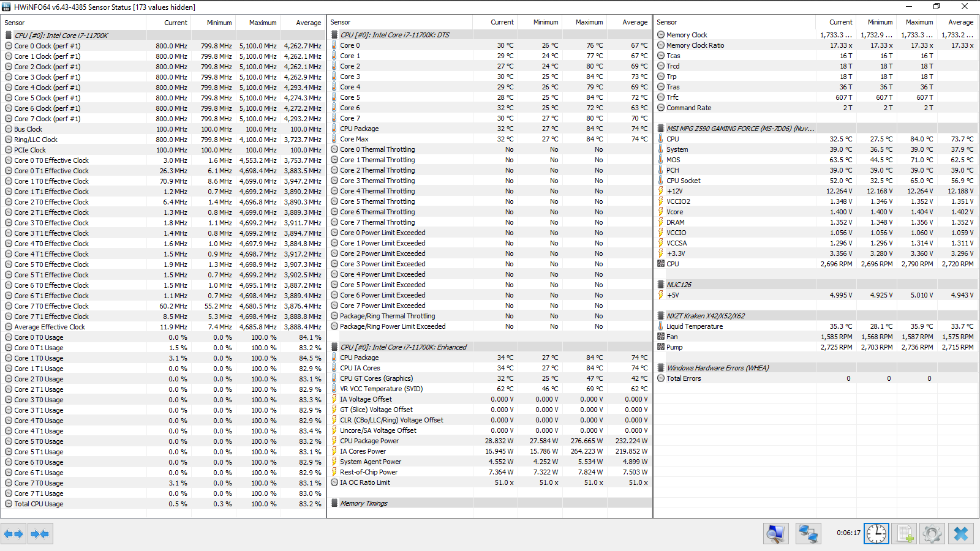Select Windows Hardware Errors (WHEA) group header

(x=816, y=368)
